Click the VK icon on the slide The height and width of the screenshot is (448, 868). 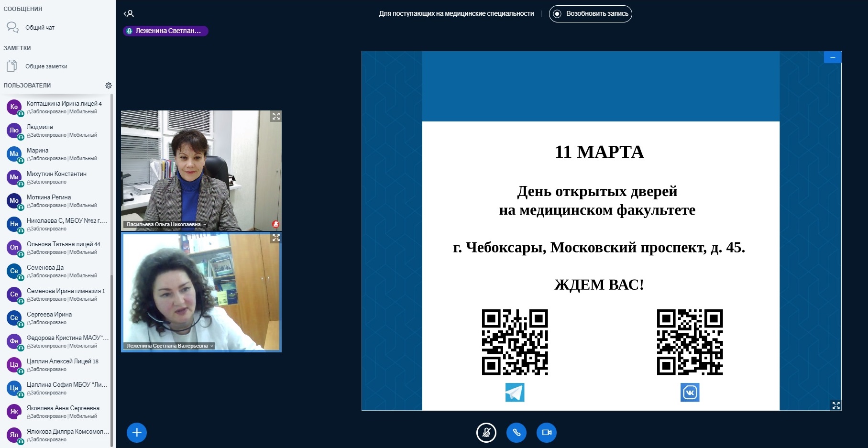click(690, 393)
